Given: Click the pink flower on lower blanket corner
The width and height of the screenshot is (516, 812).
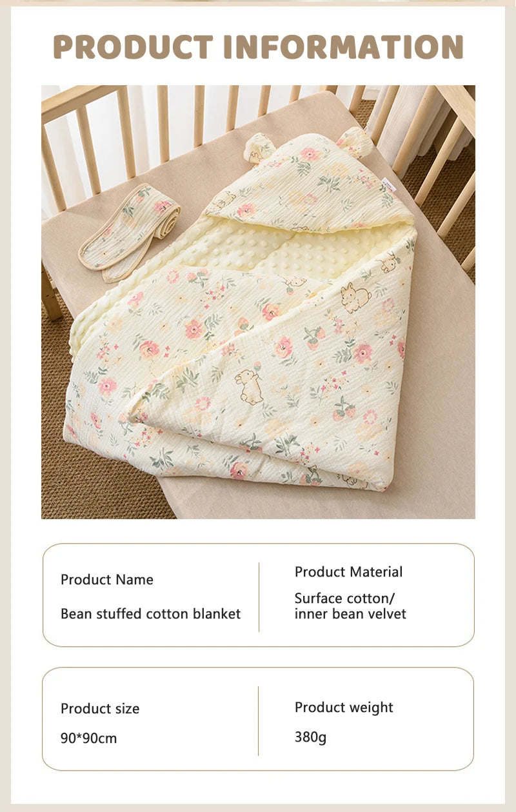Looking at the screenshot, I should [238, 470].
